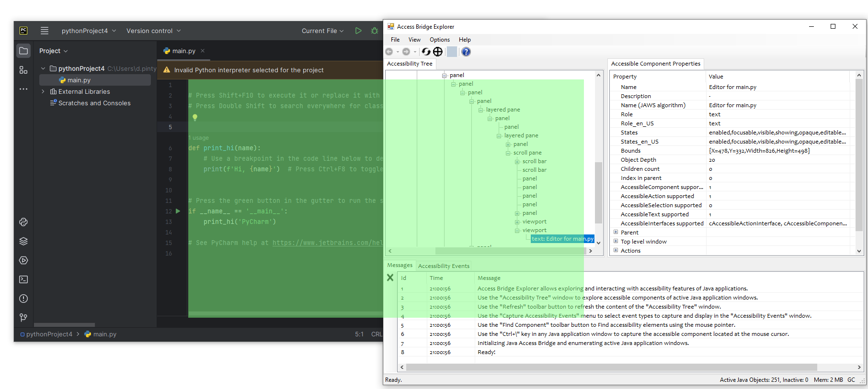Clear messages with green X icon
This screenshot has width=868, height=389.
390,278
